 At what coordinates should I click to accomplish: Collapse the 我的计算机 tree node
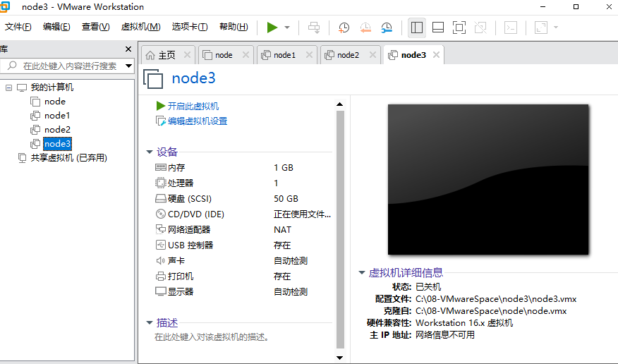8,87
